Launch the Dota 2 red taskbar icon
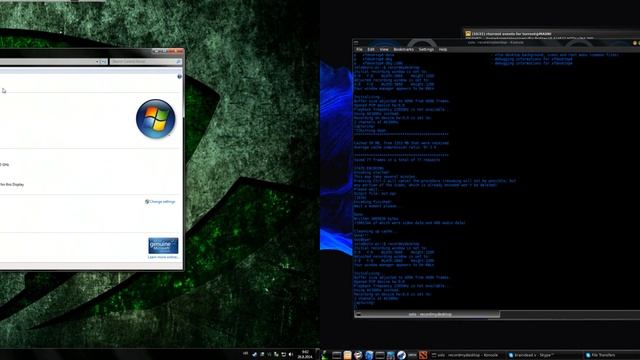Viewport: 640px width, 360px height. [x=423, y=355]
